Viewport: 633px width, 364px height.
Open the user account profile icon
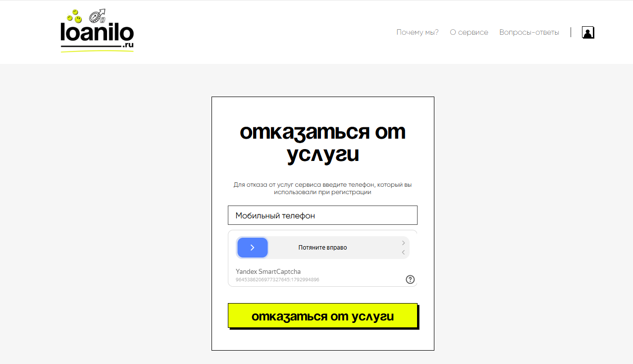coord(588,33)
